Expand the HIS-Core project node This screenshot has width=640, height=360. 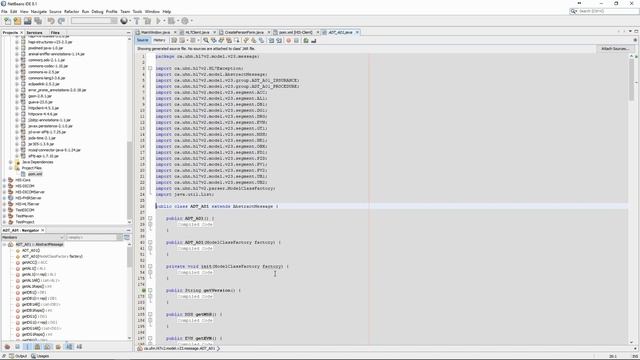point(4,180)
